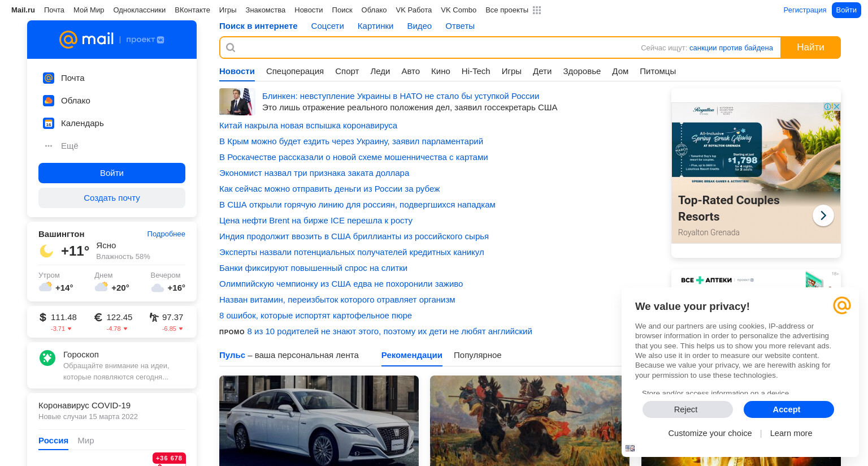The height and width of the screenshot is (466, 868).
Task: Expand the Ещё three-dots item
Action: pyautogui.click(x=49, y=146)
